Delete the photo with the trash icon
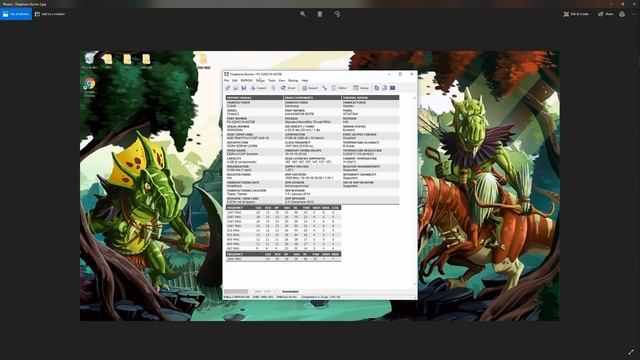This screenshot has height=360, width=640. [x=320, y=14]
